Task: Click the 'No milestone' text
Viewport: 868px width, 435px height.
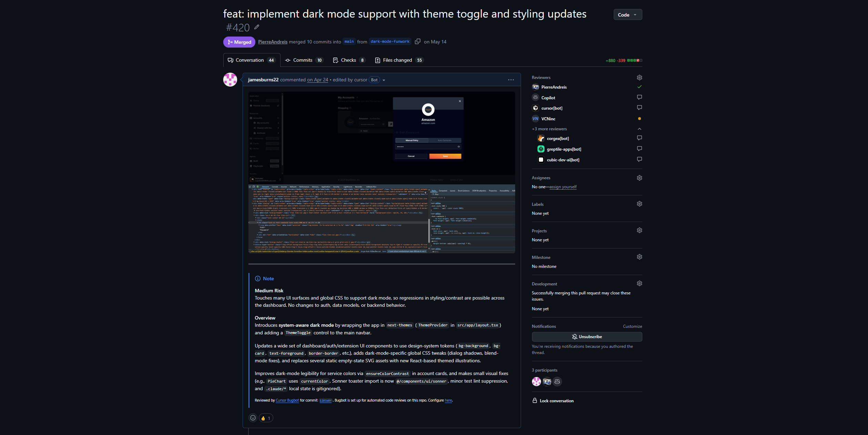Action: (x=544, y=266)
